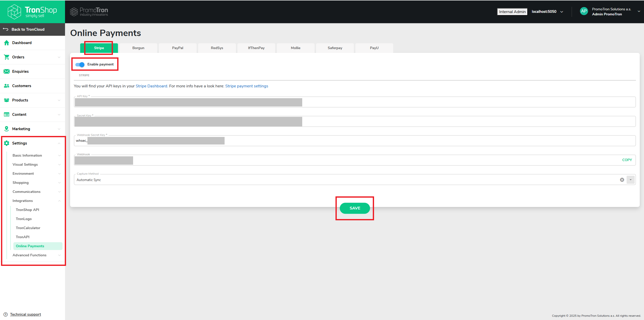Click the Technical support question icon
Viewport: 644px width, 320px height.
pyautogui.click(x=6, y=314)
